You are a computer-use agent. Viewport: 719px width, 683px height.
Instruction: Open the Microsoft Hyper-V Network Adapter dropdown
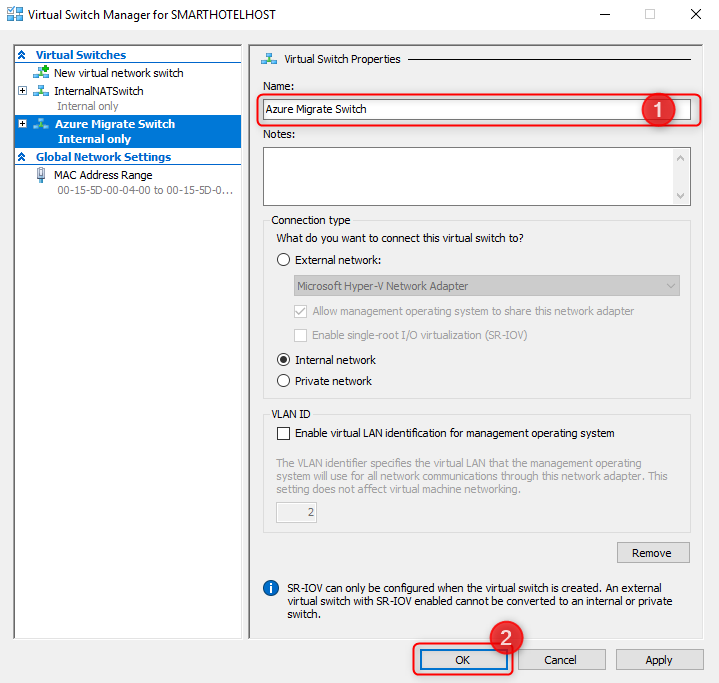click(x=487, y=286)
